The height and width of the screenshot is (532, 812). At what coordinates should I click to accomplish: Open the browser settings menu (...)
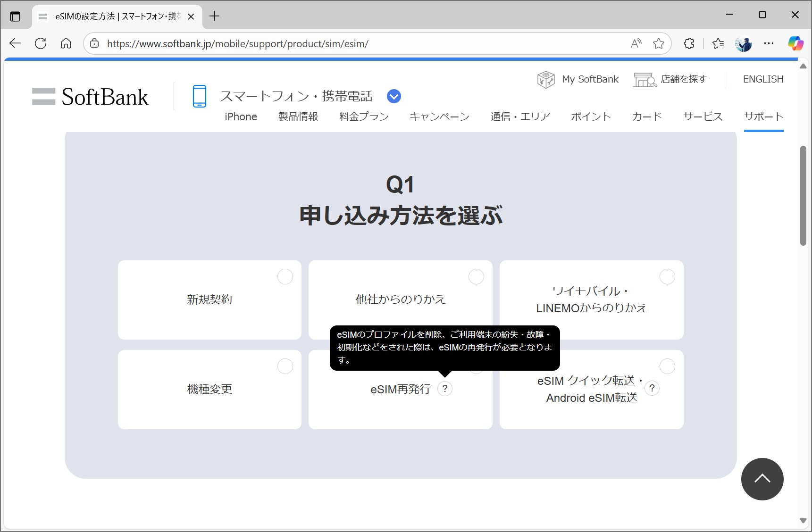pos(769,43)
